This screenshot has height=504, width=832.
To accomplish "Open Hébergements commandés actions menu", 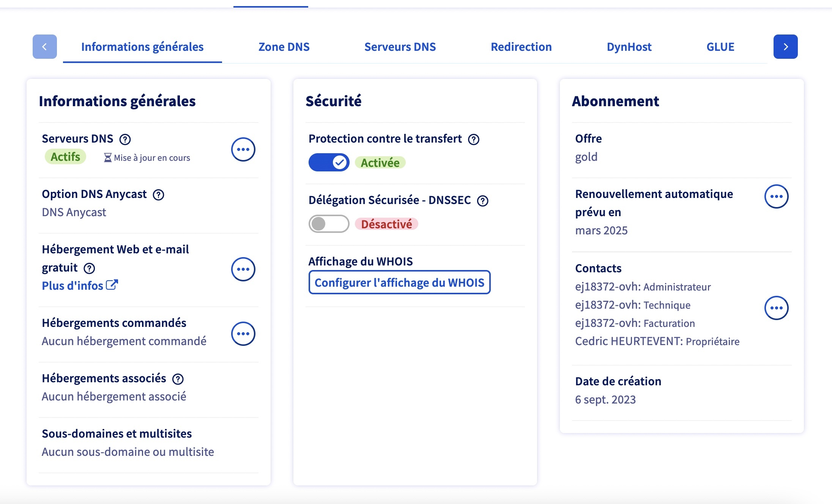I will [x=243, y=334].
